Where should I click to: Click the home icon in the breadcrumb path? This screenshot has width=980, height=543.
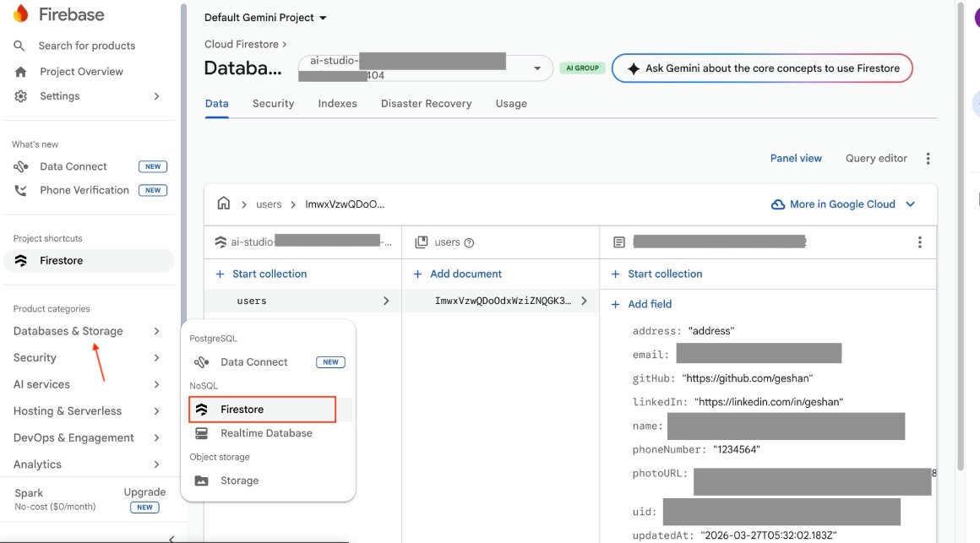tap(223, 204)
